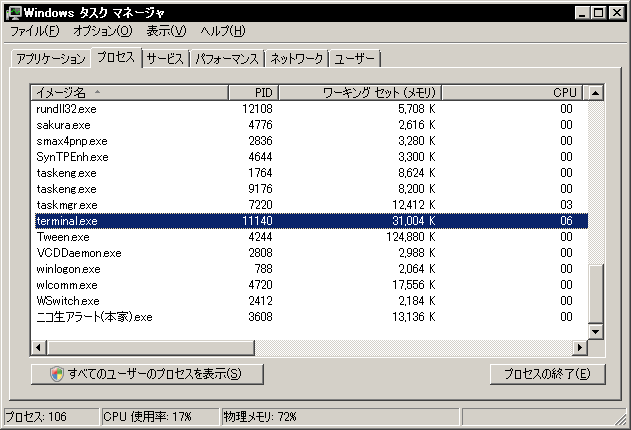This screenshot has height=430, width=631.
Task: Switch to the サービス tab
Action: [x=165, y=59]
